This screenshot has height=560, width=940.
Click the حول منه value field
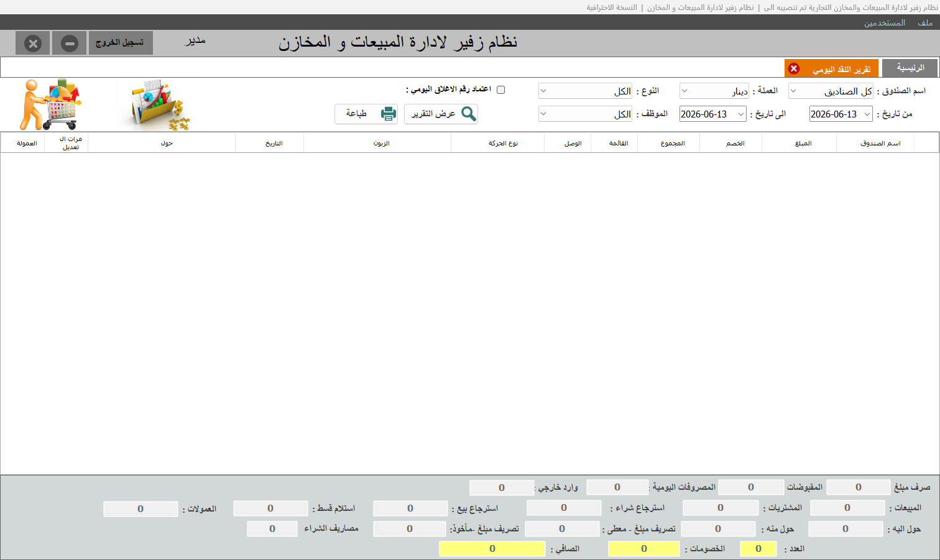pos(718,529)
